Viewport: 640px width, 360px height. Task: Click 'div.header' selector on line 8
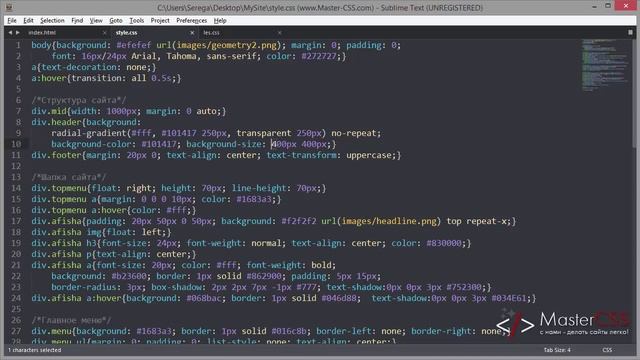coord(56,122)
